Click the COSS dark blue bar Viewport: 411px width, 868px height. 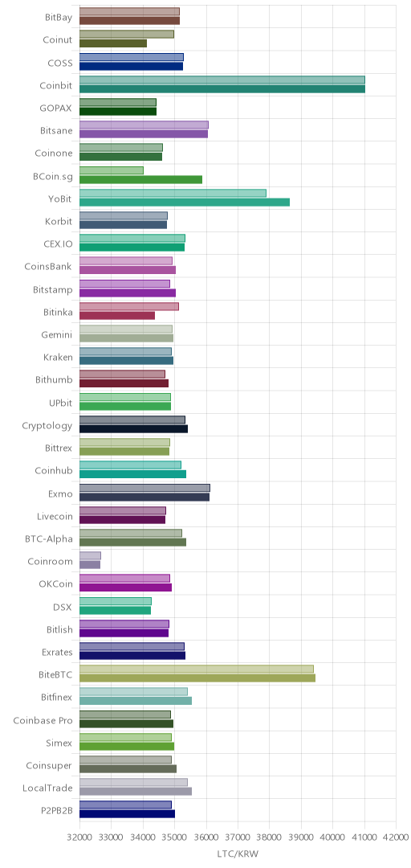point(131,66)
